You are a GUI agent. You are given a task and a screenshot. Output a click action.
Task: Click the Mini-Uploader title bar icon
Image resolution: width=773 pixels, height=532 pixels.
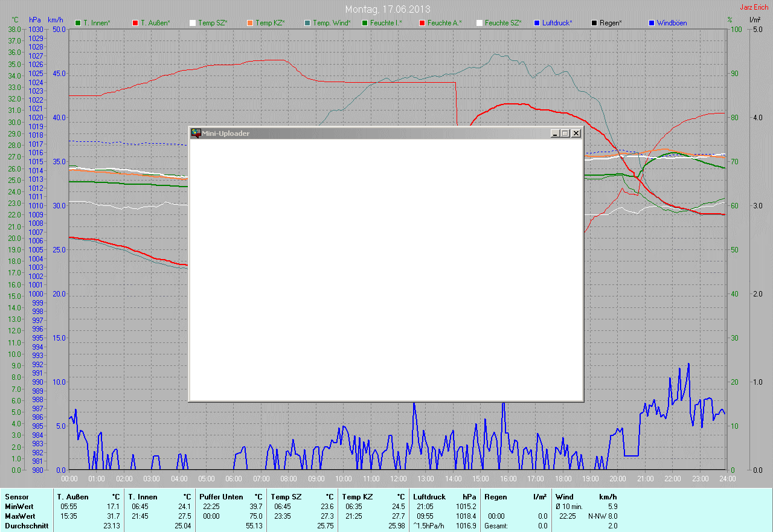coord(196,133)
